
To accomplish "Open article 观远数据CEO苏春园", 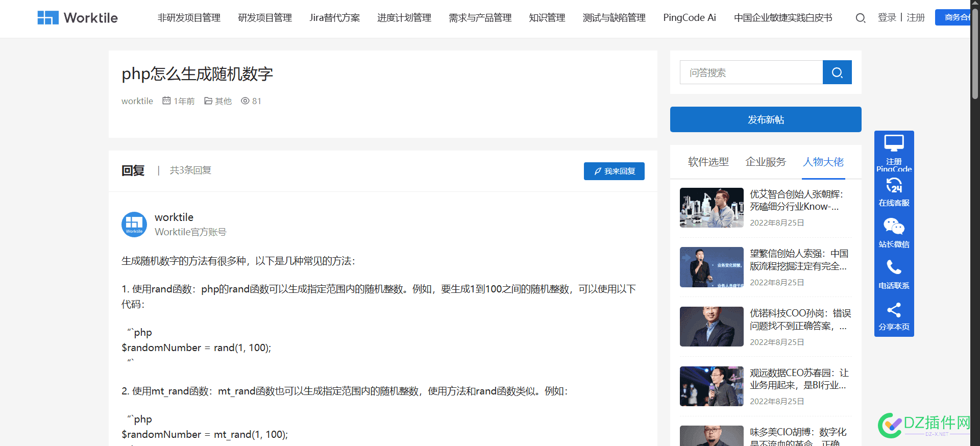I will [799, 379].
